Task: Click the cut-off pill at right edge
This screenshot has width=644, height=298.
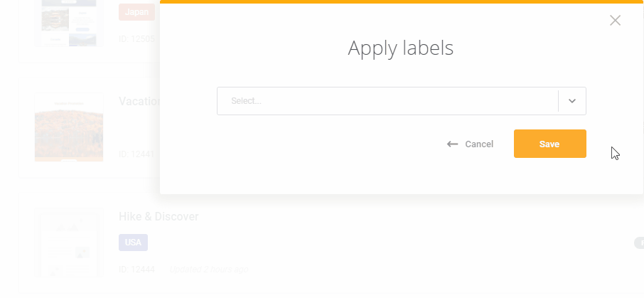Action: click(x=639, y=243)
